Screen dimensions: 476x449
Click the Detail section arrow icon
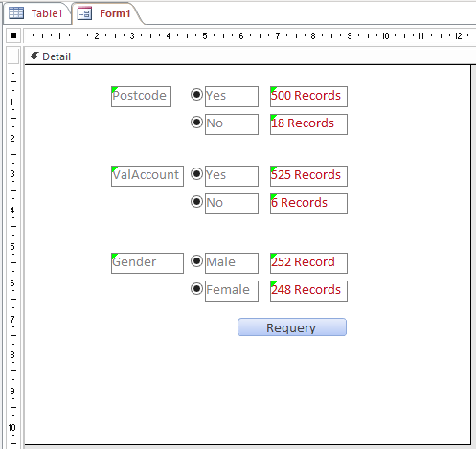pos(34,56)
